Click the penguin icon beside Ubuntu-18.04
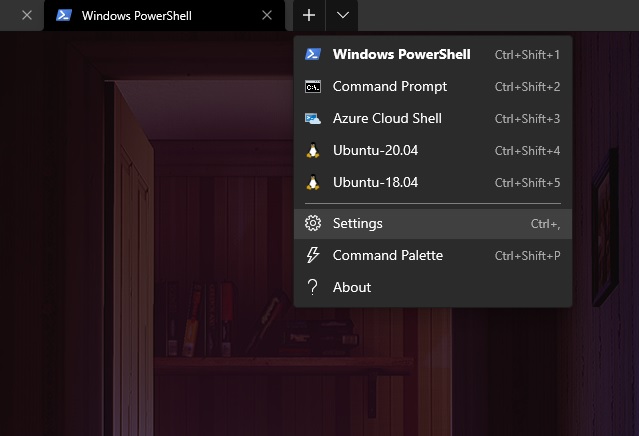This screenshot has width=639, height=436. coord(313,182)
